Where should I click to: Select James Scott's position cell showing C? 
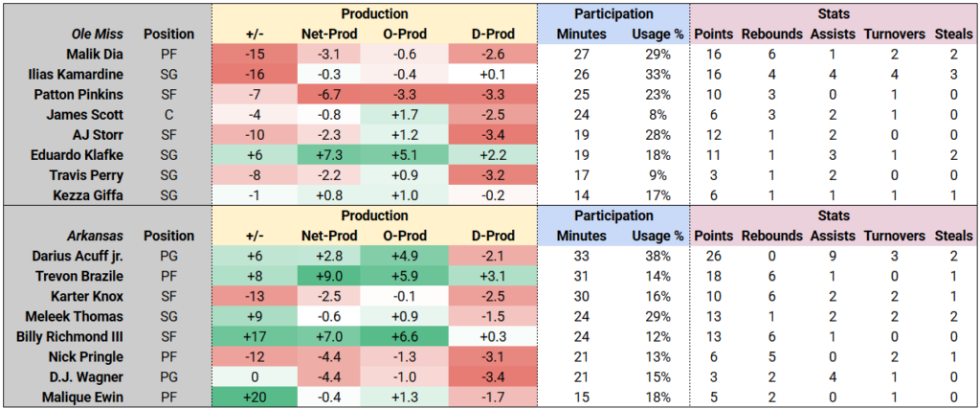coord(168,115)
